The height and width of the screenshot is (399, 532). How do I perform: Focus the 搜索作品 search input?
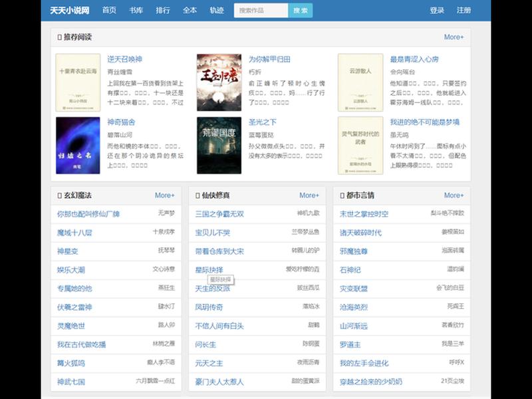[x=261, y=11]
